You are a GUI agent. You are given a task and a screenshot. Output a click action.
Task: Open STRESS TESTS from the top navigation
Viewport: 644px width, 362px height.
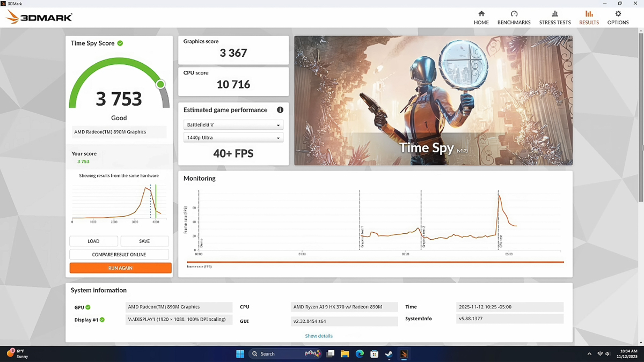(x=554, y=14)
